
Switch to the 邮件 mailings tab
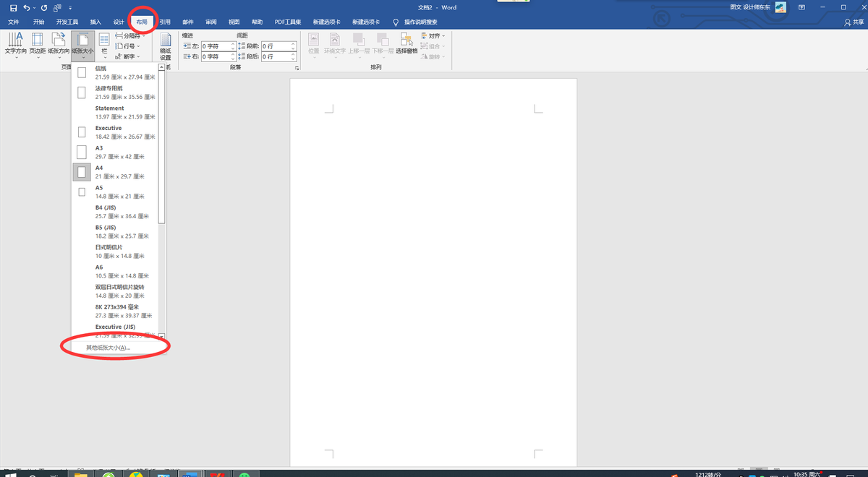(188, 22)
